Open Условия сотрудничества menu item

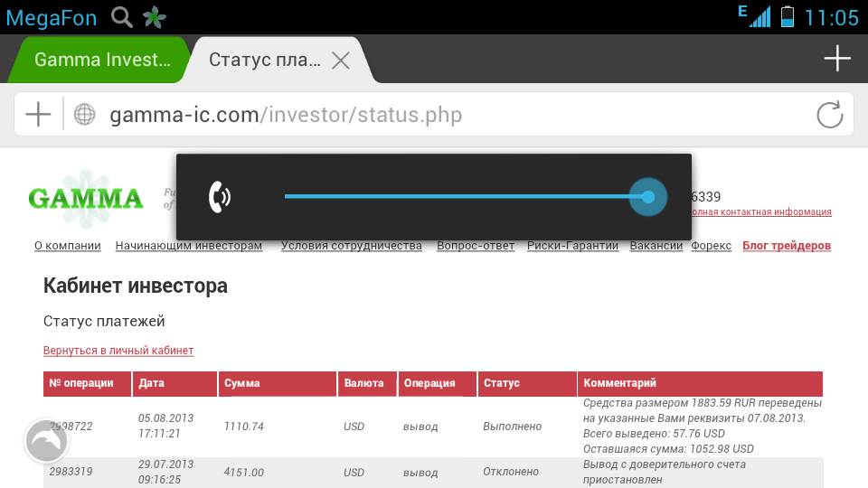click(352, 246)
